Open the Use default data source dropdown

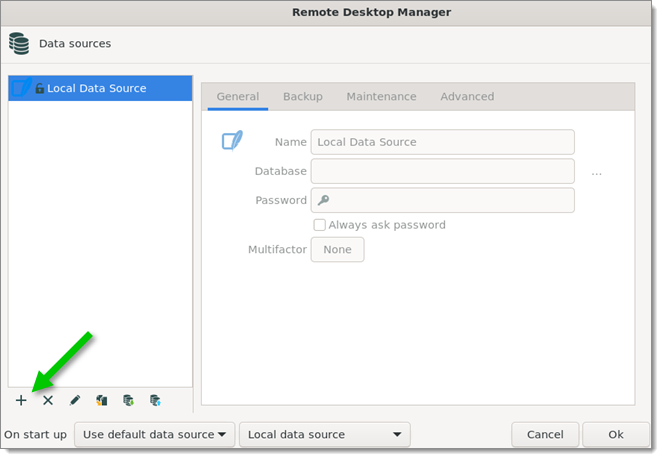click(155, 434)
